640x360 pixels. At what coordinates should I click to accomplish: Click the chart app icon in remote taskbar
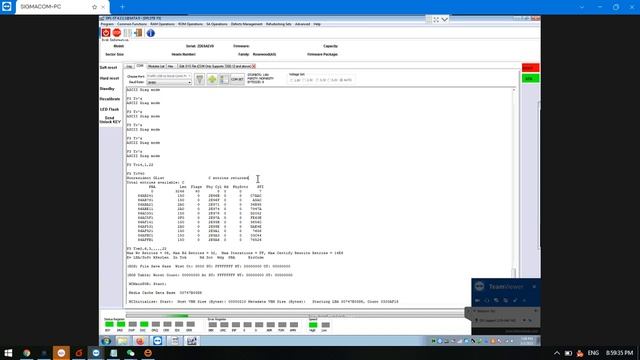coord(191,340)
